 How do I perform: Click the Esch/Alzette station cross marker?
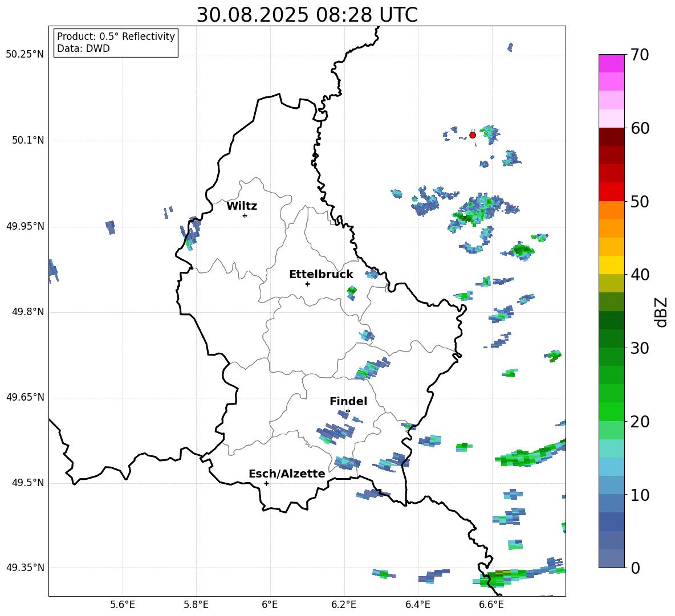click(266, 483)
